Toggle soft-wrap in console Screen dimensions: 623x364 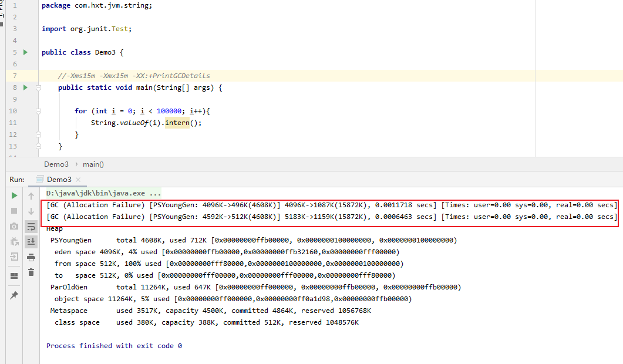[31, 227]
